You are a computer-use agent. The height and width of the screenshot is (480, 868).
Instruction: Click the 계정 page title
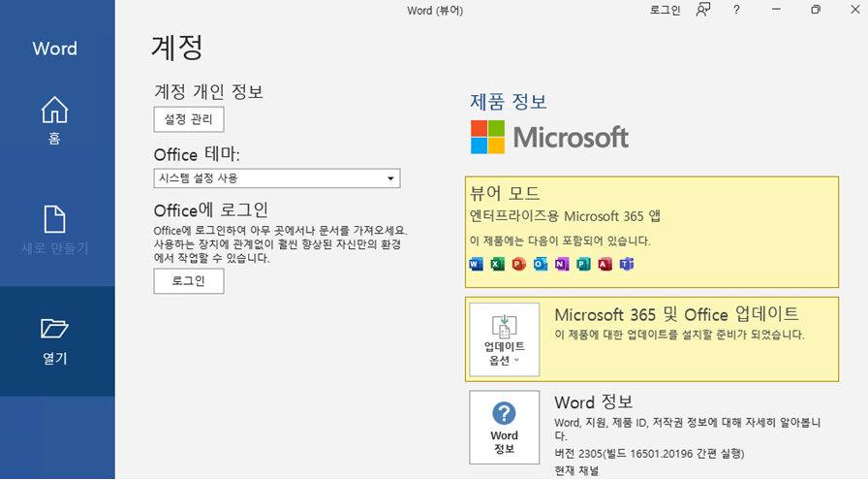pyautogui.click(x=177, y=48)
